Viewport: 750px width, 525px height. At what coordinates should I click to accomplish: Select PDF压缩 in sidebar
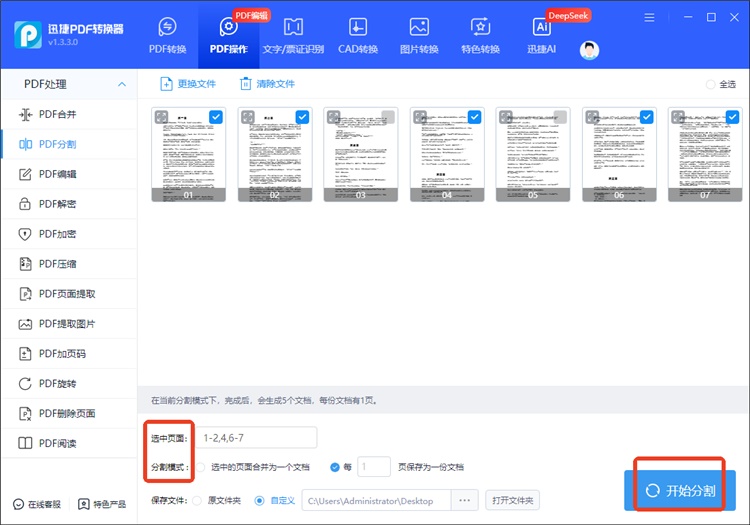(69, 264)
